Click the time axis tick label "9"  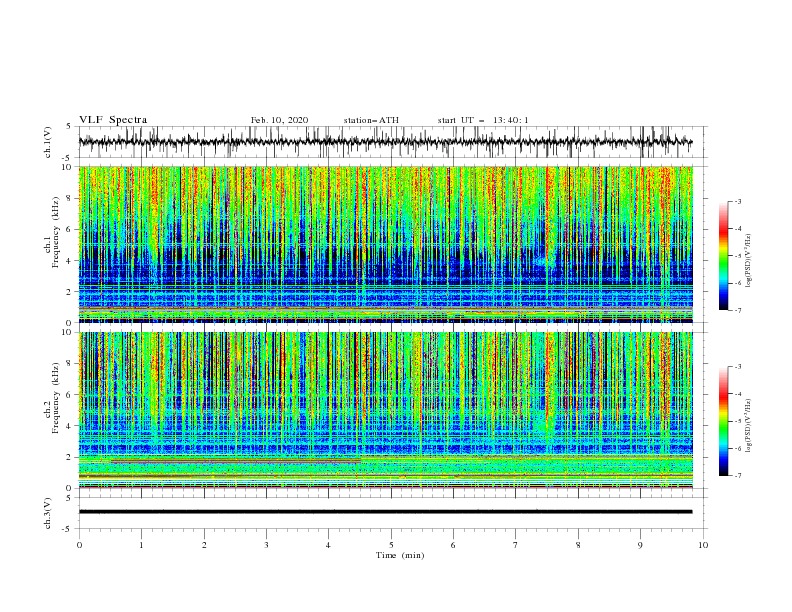tap(640, 545)
